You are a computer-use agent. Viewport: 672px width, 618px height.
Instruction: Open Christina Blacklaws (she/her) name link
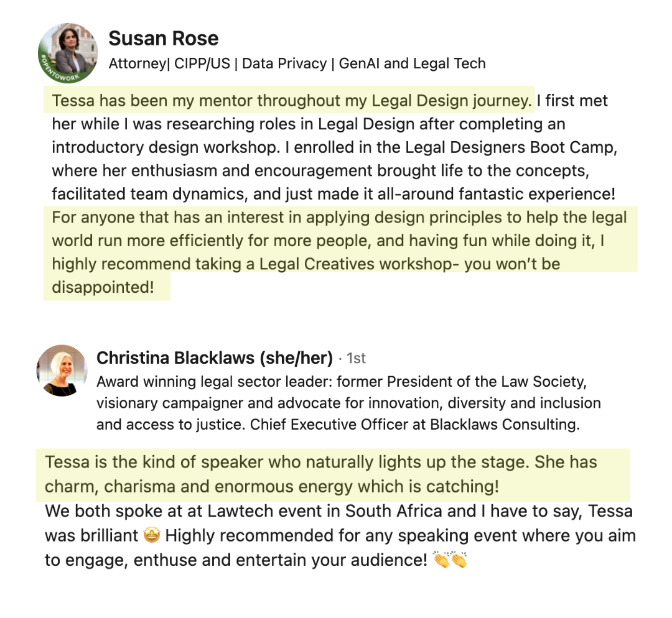pyautogui.click(x=215, y=357)
